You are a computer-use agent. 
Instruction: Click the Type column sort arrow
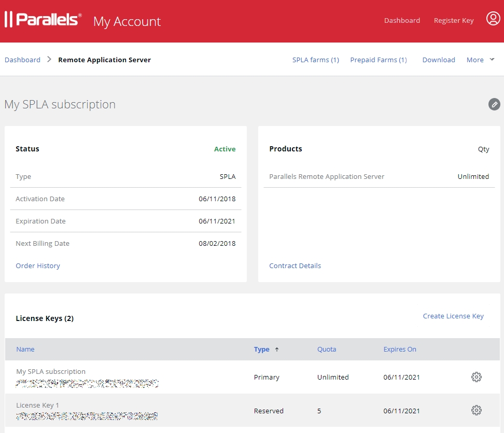coord(277,350)
